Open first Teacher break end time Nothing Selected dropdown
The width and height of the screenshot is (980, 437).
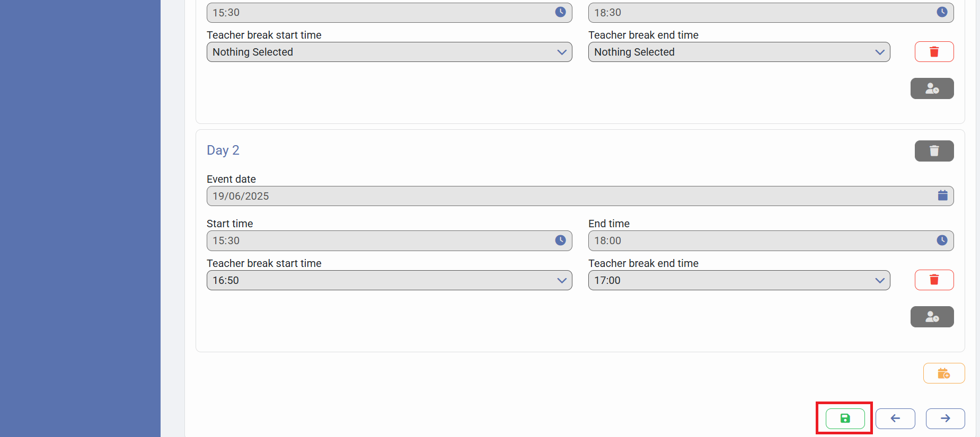(739, 52)
